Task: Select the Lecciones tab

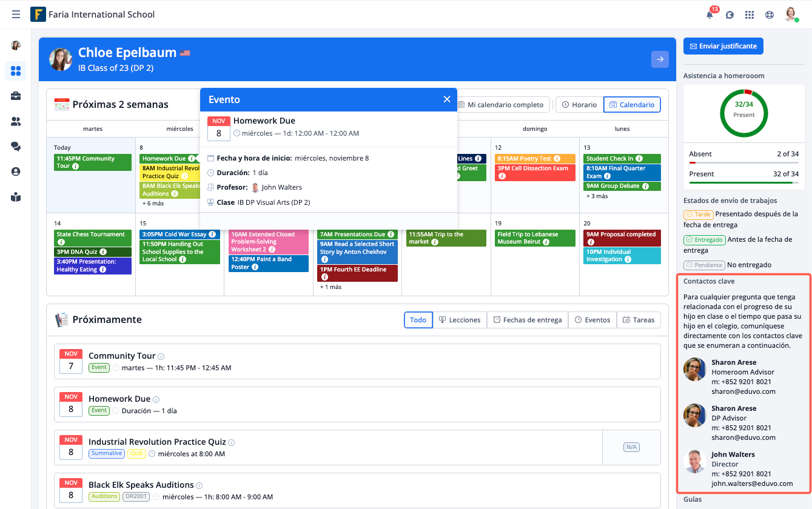Action: pos(460,320)
